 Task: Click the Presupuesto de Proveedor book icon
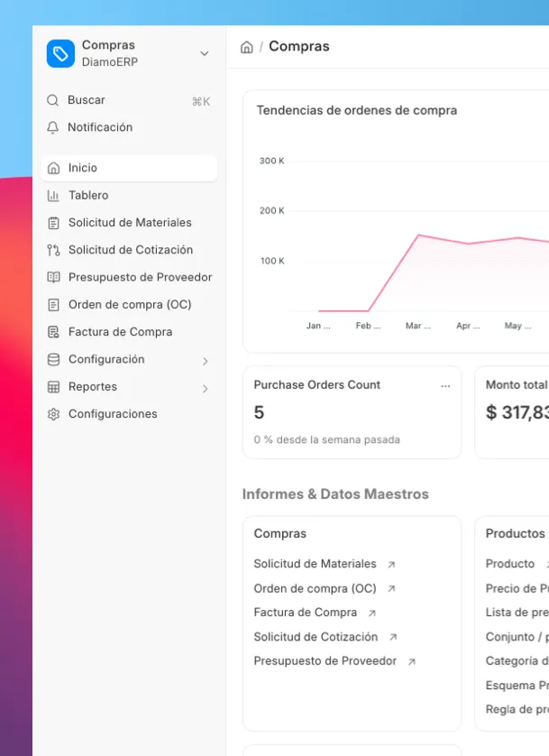[53, 277]
